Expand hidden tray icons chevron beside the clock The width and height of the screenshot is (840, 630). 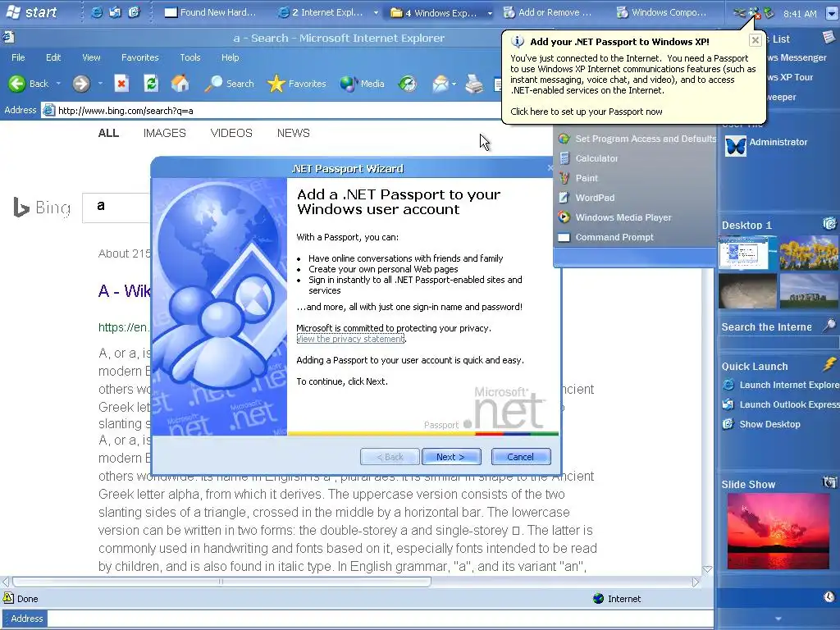(x=832, y=13)
